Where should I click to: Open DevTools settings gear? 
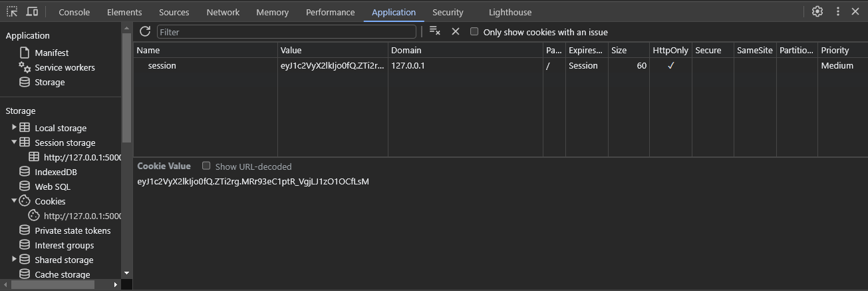pos(817,11)
